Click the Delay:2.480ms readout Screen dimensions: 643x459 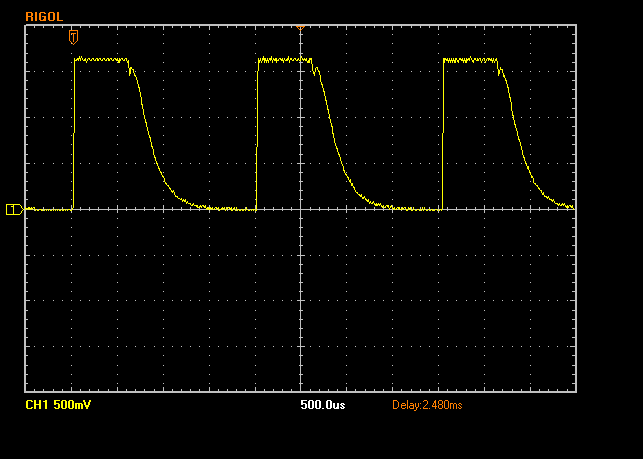click(x=427, y=405)
